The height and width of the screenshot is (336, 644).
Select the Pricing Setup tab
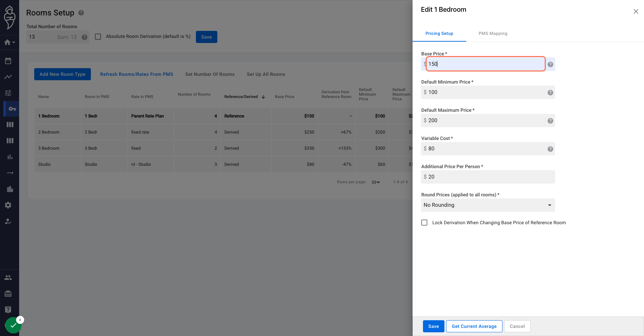(439, 34)
